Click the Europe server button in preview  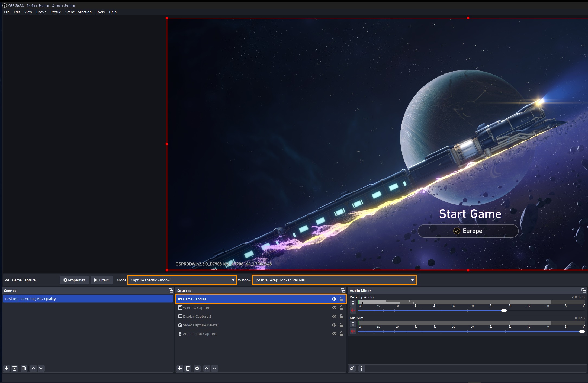468,231
